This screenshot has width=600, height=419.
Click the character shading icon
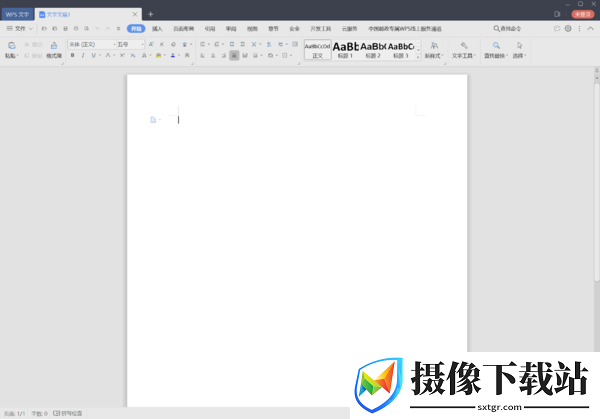[x=187, y=55]
